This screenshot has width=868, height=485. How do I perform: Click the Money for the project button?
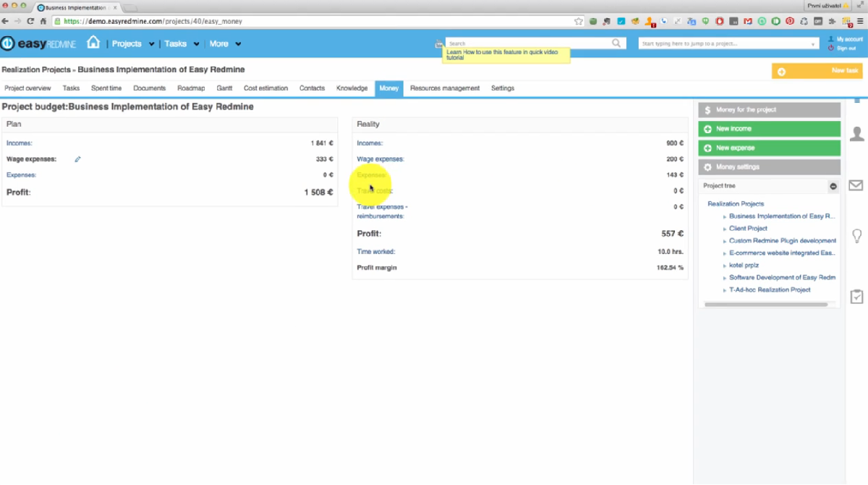pos(769,110)
